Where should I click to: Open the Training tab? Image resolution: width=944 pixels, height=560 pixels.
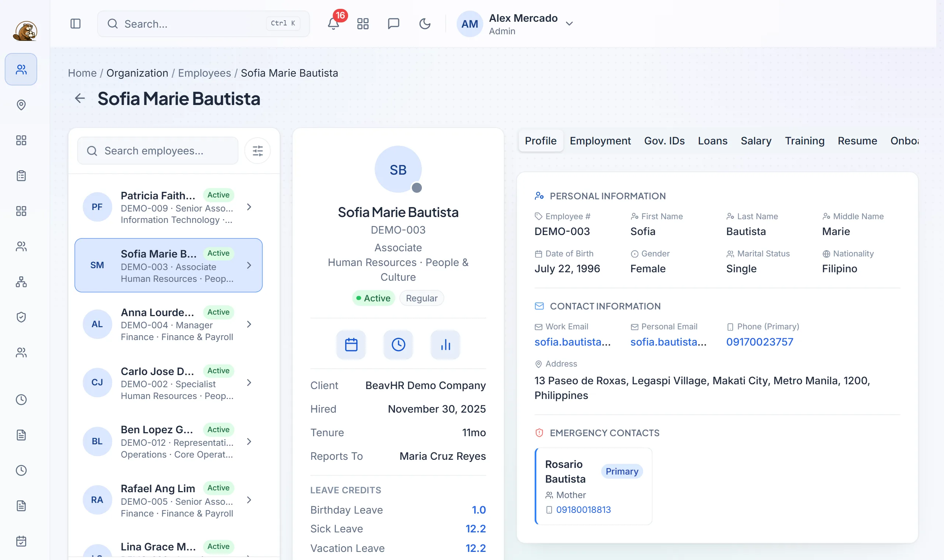click(x=804, y=141)
